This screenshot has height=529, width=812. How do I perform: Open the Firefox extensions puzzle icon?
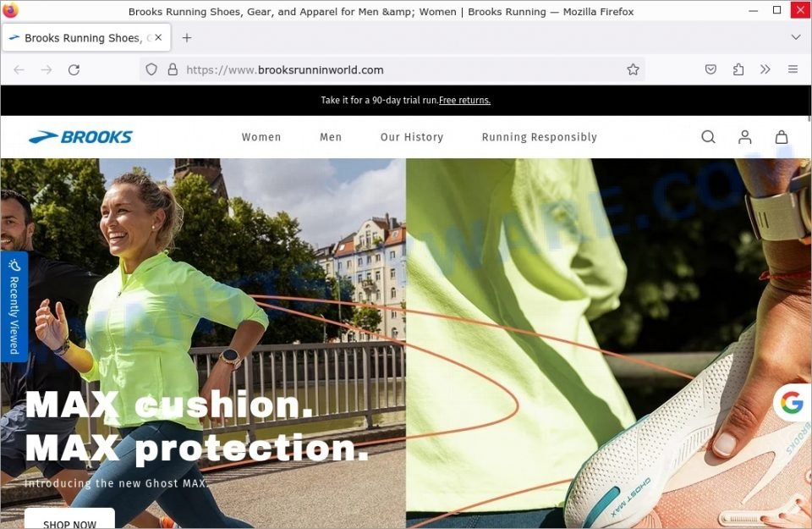point(738,69)
